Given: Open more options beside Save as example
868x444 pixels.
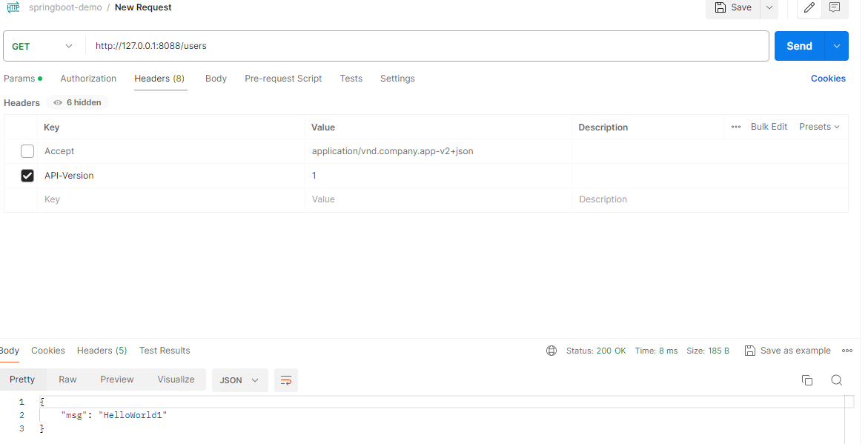Looking at the screenshot, I should pos(847,350).
